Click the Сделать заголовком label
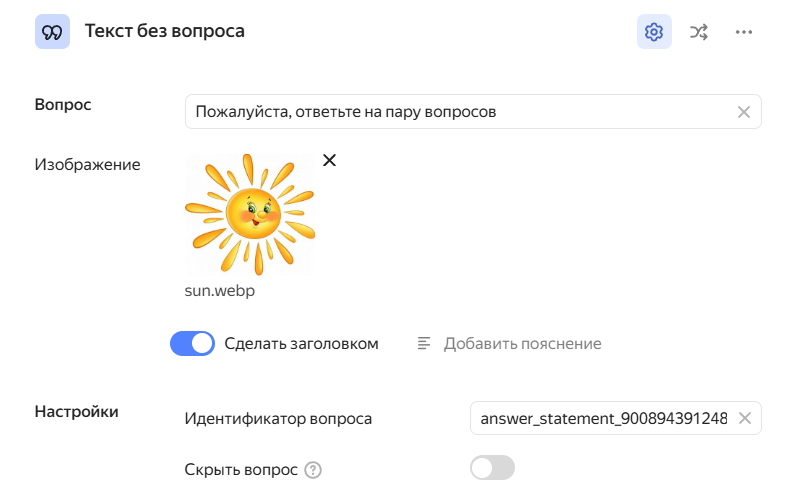792x494 pixels. point(301,344)
